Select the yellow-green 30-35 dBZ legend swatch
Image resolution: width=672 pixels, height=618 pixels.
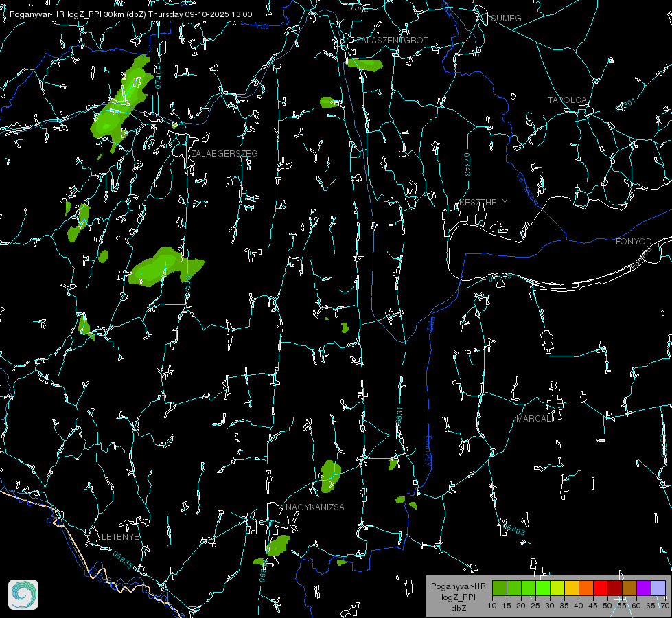coord(557,588)
